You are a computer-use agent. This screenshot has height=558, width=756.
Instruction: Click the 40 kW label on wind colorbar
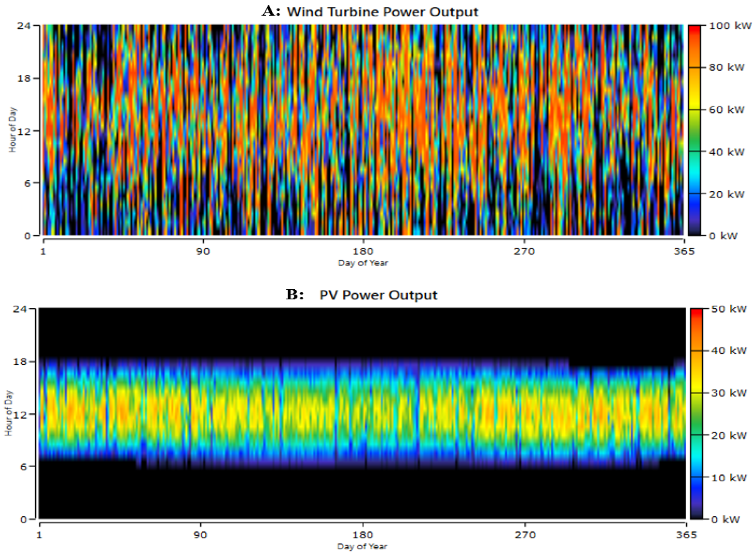726,152
